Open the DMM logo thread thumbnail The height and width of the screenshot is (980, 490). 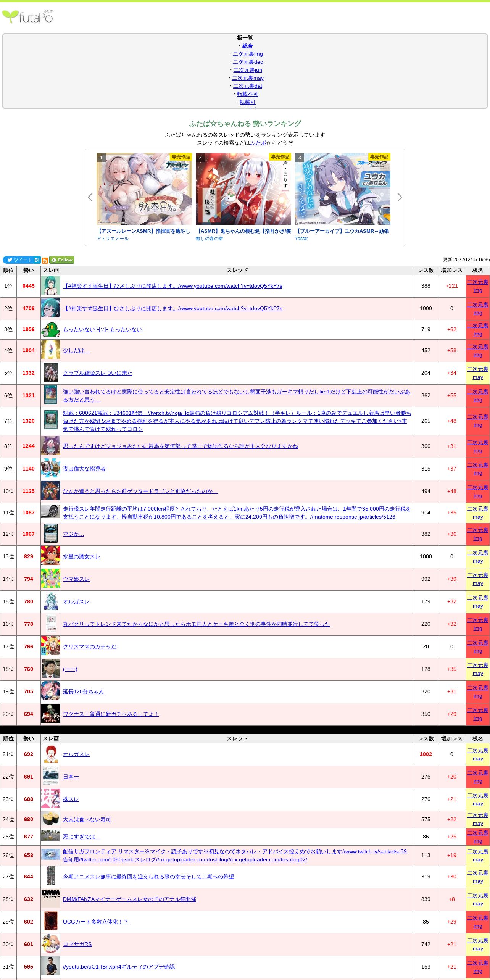point(51,899)
